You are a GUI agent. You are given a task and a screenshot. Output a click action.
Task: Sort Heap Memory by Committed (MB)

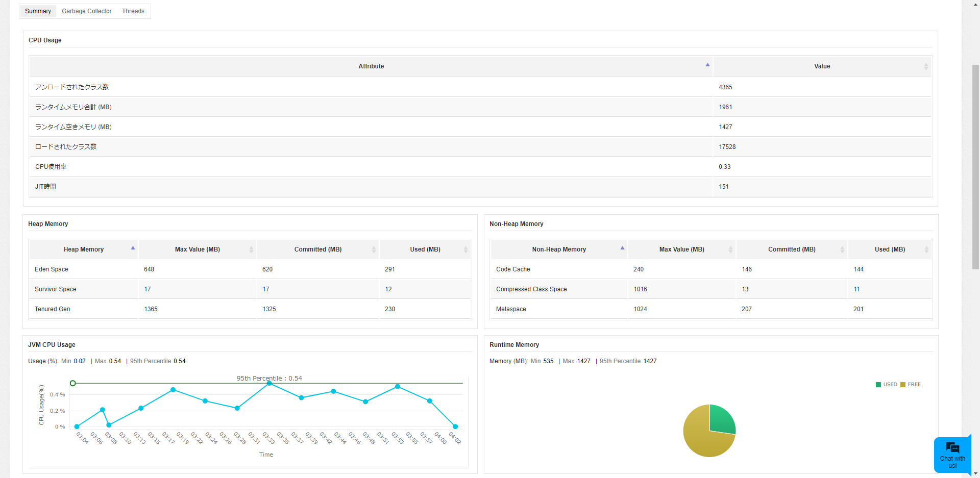pyautogui.click(x=317, y=249)
